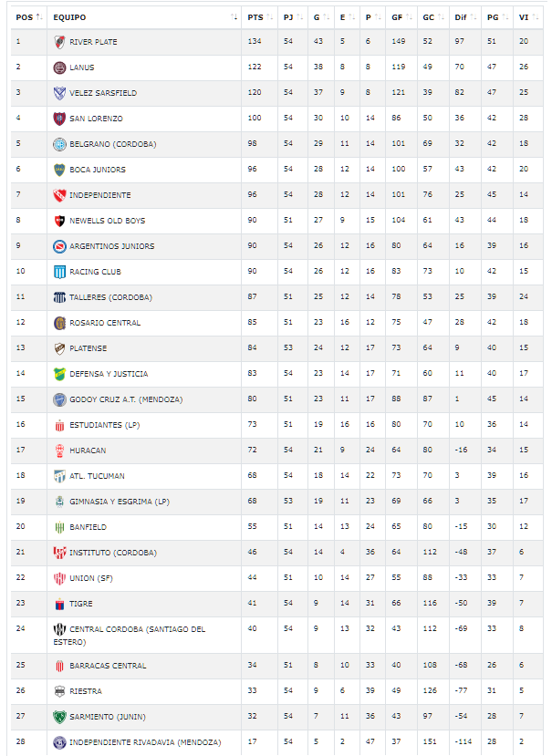Click the River Plate club crest
Image resolution: width=552 pixels, height=756 pixels.
click(59, 42)
